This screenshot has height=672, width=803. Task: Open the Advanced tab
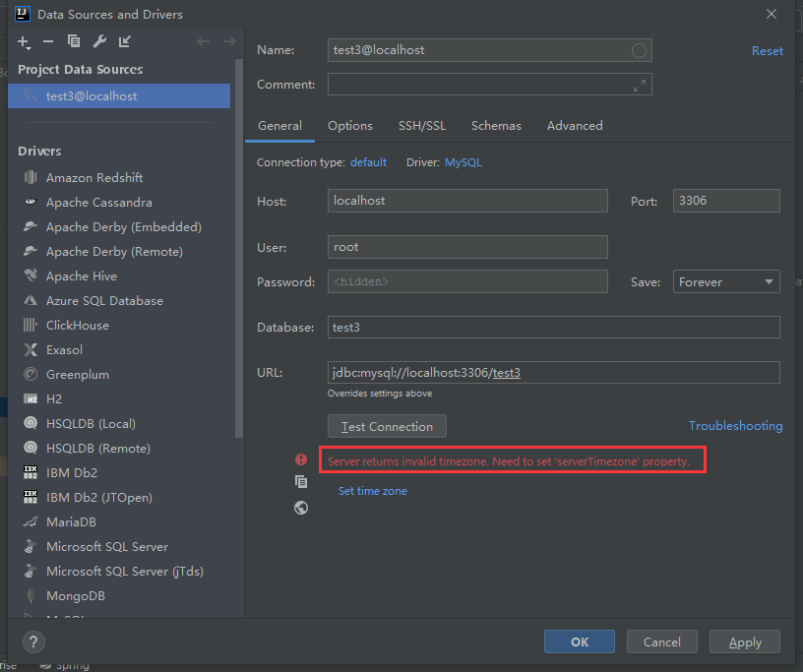[x=574, y=125]
